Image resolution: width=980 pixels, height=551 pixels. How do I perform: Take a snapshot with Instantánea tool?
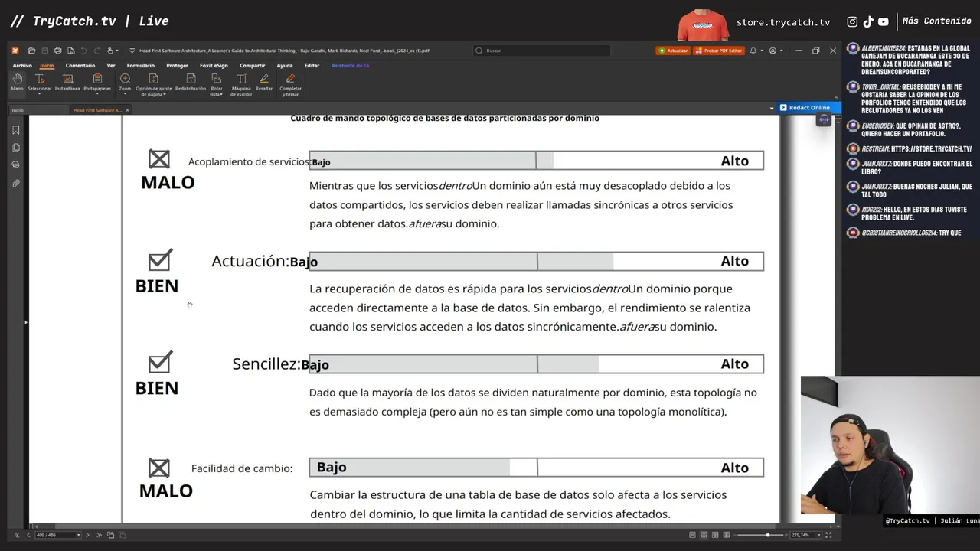pos(67,83)
